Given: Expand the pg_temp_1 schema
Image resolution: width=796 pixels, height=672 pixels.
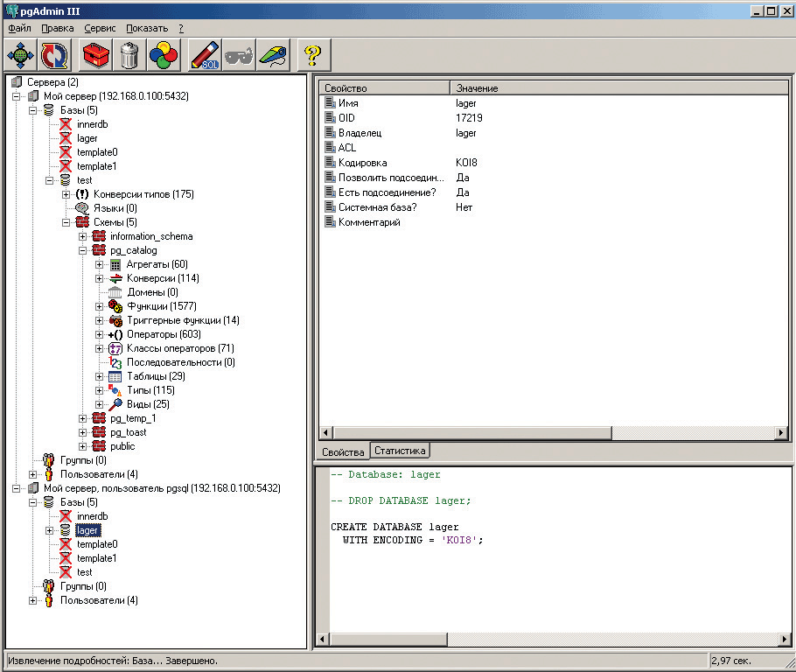Looking at the screenshot, I should pos(83,418).
